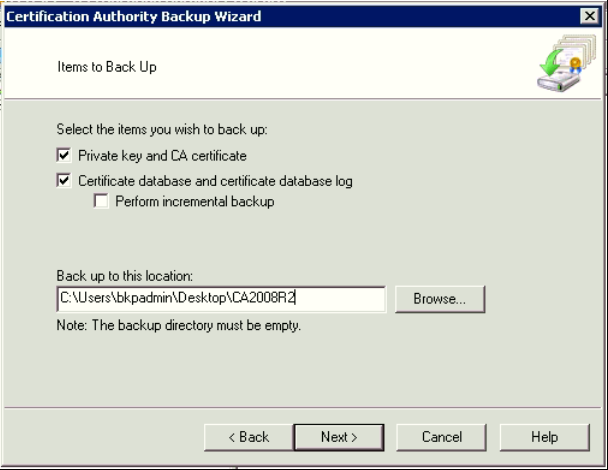The width and height of the screenshot is (608, 470).
Task: Open Help for the wizard
Action: click(x=545, y=437)
